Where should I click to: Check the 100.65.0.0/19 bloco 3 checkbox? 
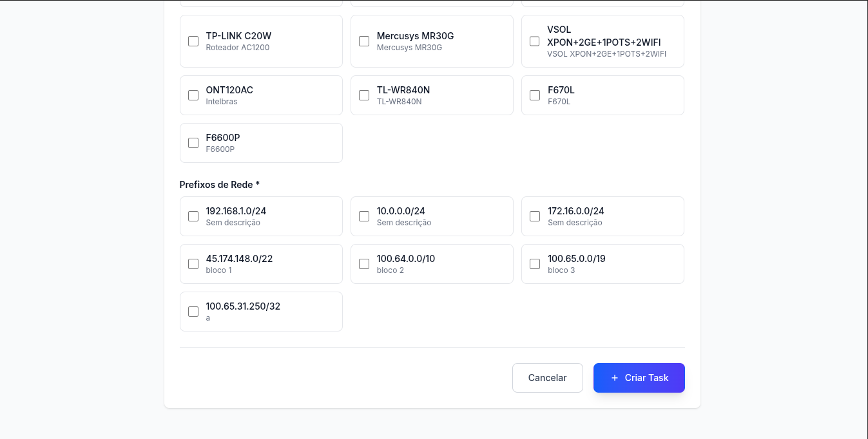click(x=535, y=264)
